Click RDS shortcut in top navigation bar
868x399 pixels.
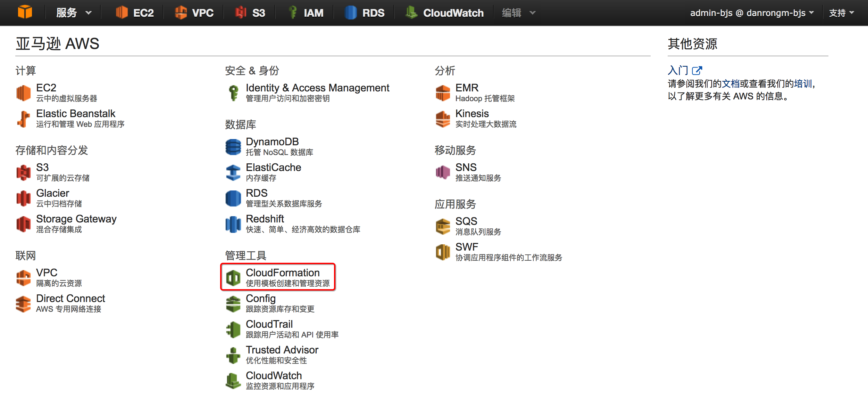pyautogui.click(x=364, y=13)
